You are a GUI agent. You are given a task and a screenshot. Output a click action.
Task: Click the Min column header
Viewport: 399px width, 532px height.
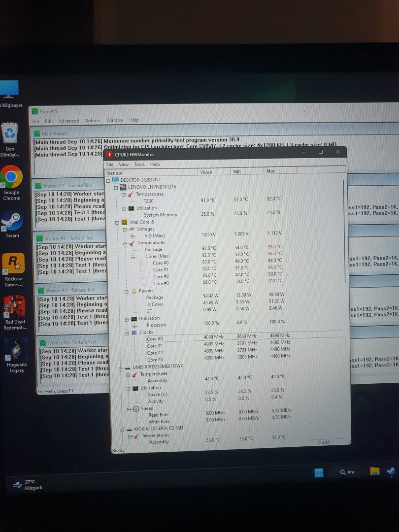click(247, 172)
